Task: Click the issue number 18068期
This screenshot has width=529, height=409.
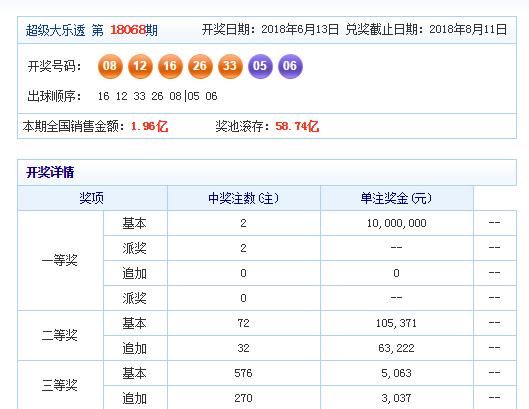Action: [134, 30]
